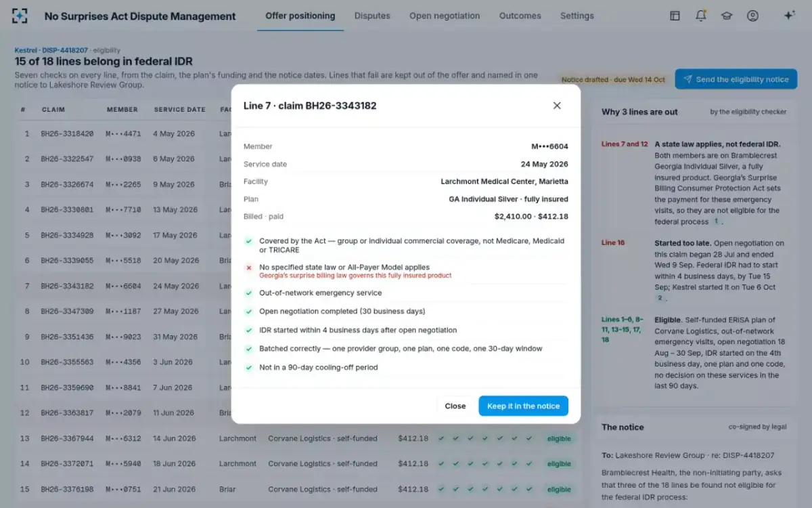The height and width of the screenshot is (508, 812).
Task: Select claim BH26-3351436 in row 9
Action: tap(67, 337)
